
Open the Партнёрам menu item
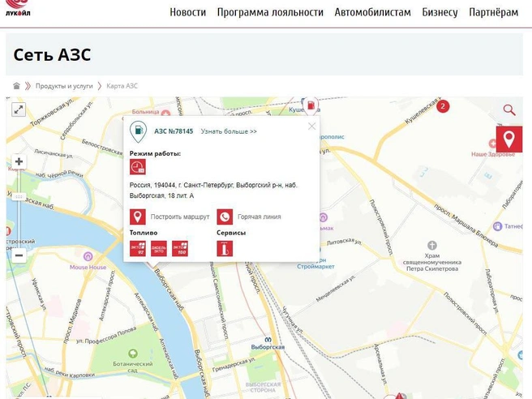[494, 12]
